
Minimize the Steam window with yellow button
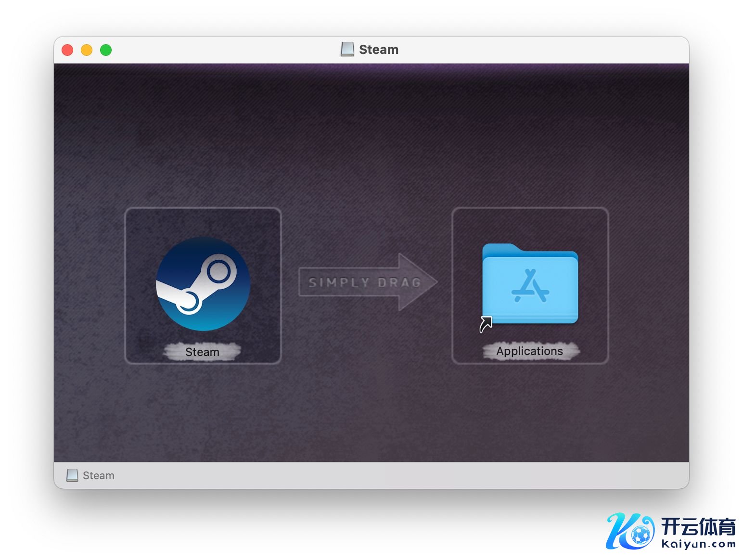point(87,50)
